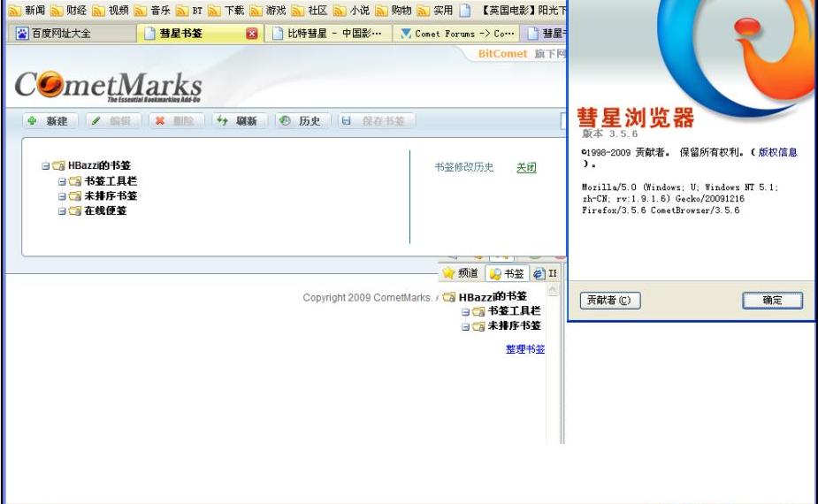The image size is (818, 504).
Task: Click the 删除 toolbar button
Action: click(x=176, y=121)
